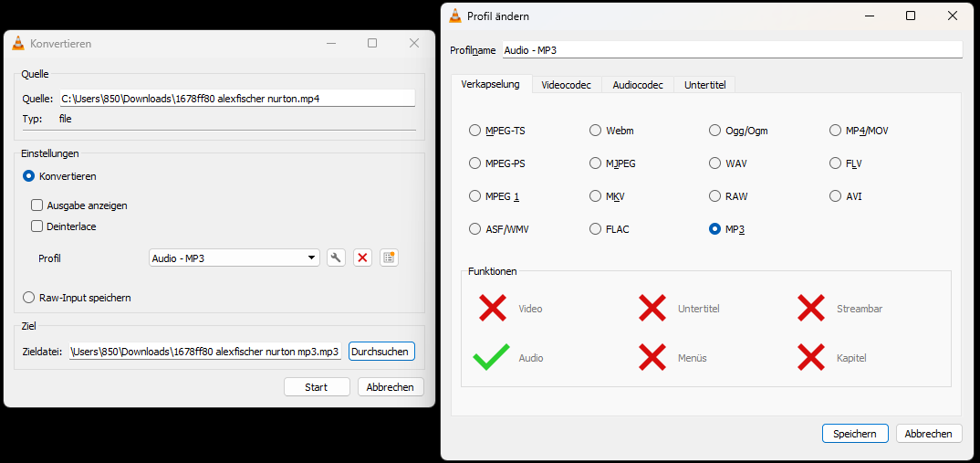Open the Profil dropdown showing Audio - MP3
Image resolution: width=980 pixels, height=463 pixels.
coord(235,258)
